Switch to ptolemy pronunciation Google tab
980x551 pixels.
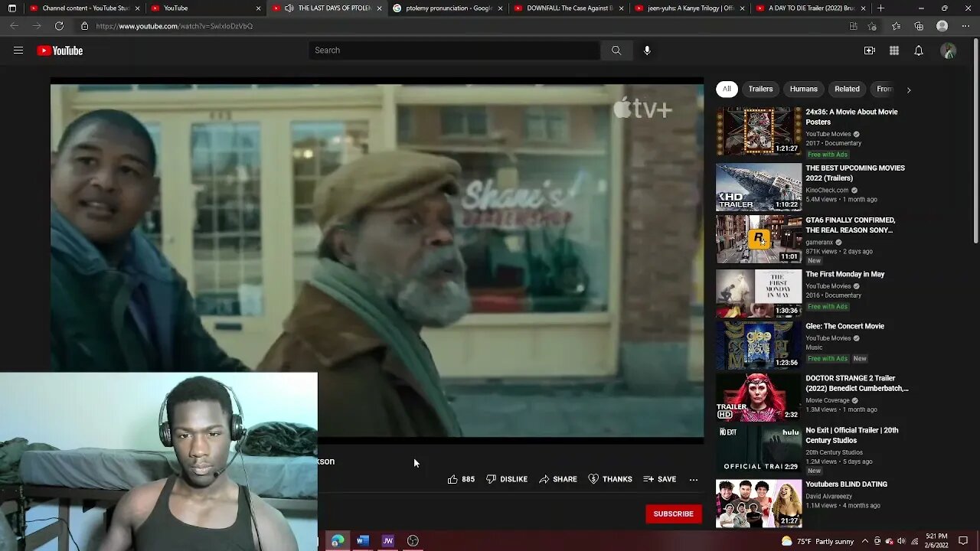tap(448, 8)
